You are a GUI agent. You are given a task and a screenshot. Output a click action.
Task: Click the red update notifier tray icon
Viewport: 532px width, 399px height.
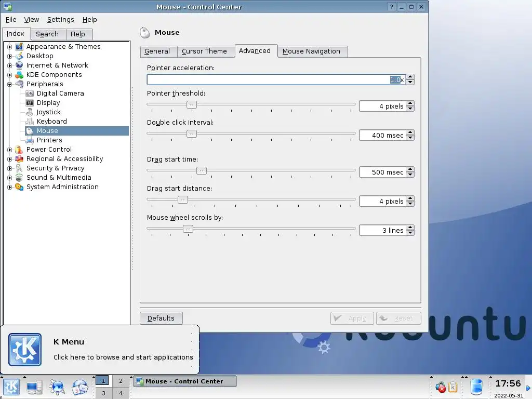[x=441, y=387]
